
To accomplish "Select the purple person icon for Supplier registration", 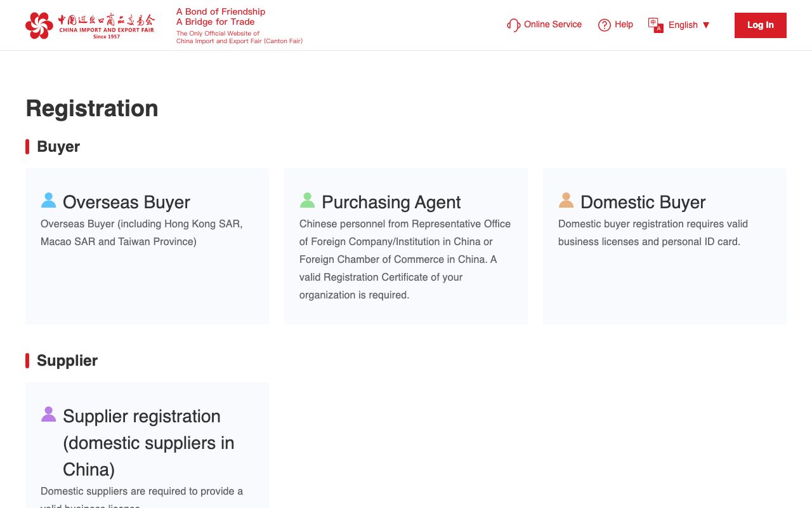I will click(48, 414).
